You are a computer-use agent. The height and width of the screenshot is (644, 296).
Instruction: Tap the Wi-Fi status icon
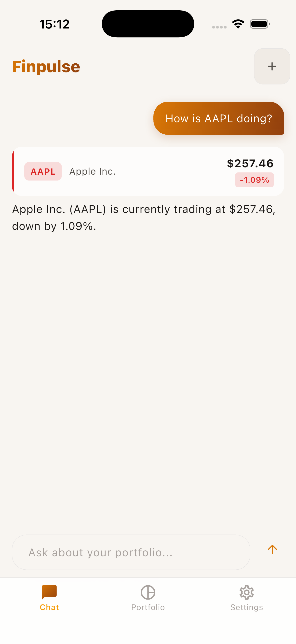pos(238,24)
